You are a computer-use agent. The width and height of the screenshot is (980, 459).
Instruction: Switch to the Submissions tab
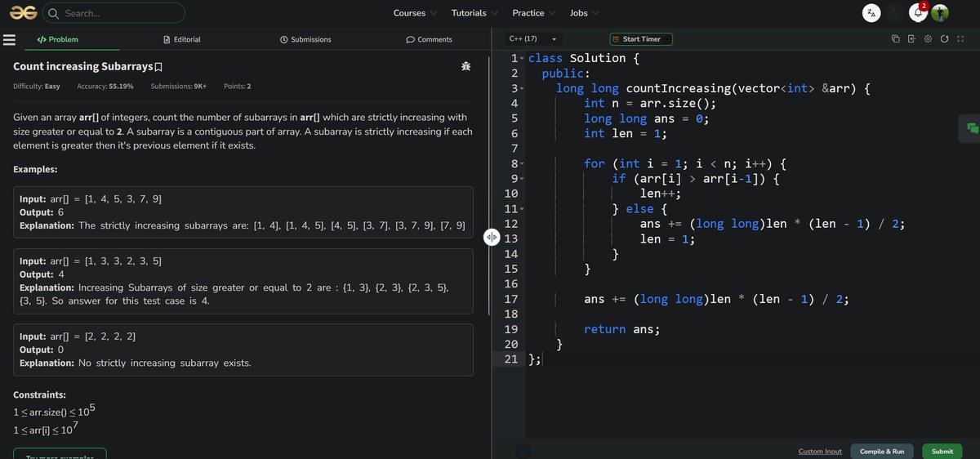(305, 39)
